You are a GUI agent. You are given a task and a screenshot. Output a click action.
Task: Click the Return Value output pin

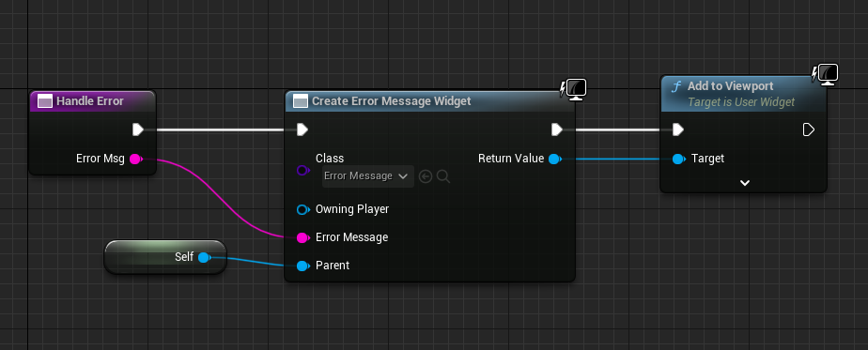point(554,160)
